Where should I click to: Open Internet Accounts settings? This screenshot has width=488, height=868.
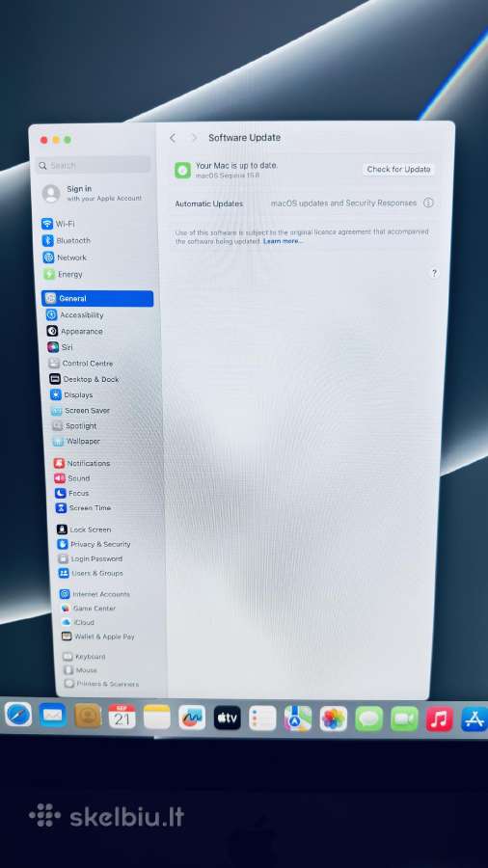[95, 594]
